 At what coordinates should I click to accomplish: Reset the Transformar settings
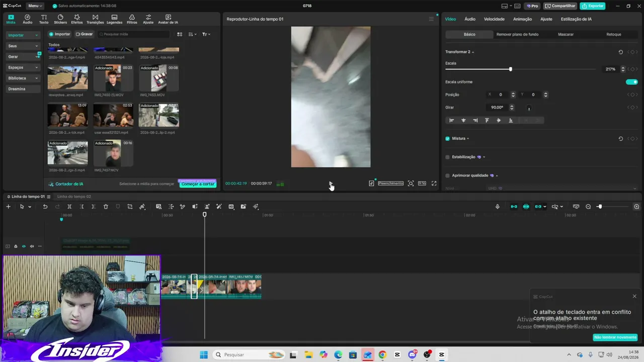(620, 52)
